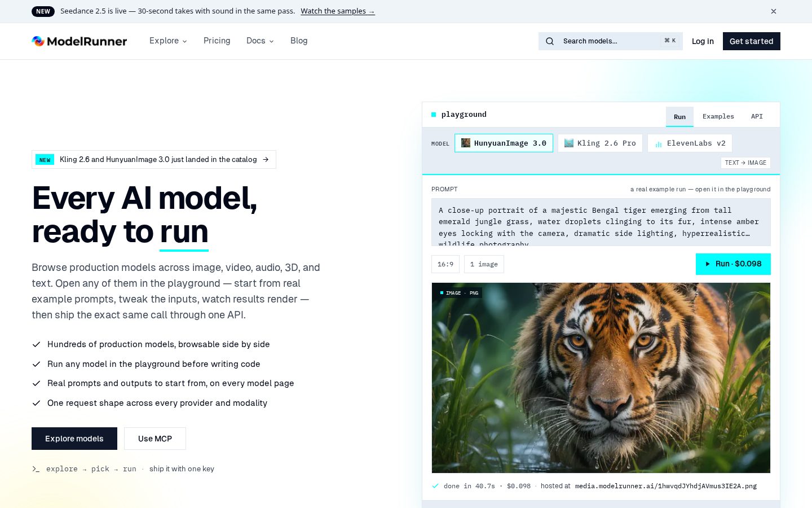
Task: Dismiss the announcement banner with the X
Action: pos(774,11)
